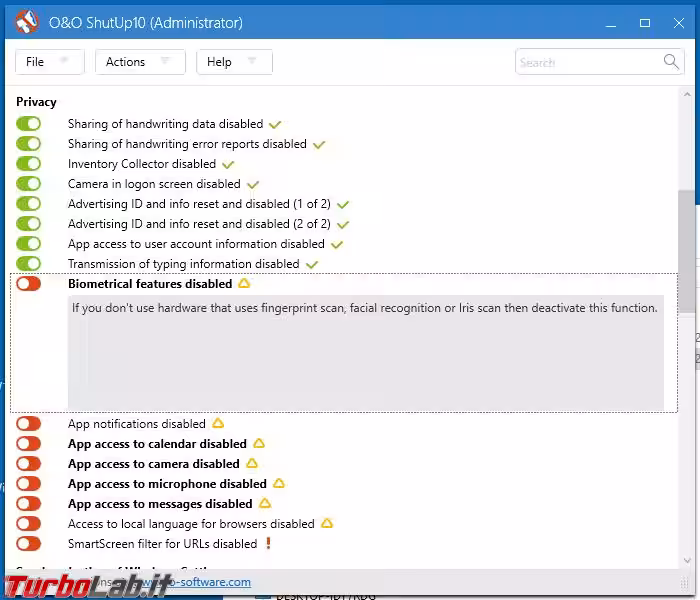The width and height of the screenshot is (700, 600).
Task: Click yellow triangle beside Biometrical features disabled
Action: pyautogui.click(x=244, y=284)
